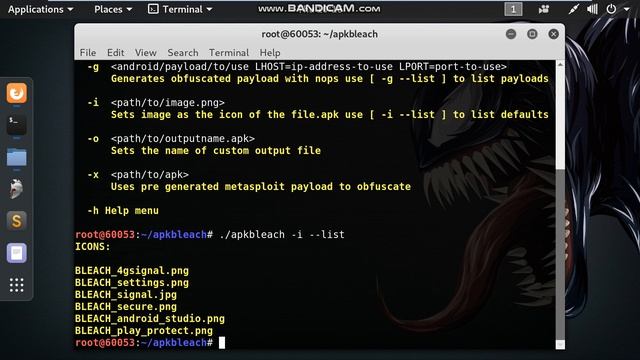Click the BLEACH_android_studio.png line
The image size is (640, 360).
pyautogui.click(x=150, y=318)
